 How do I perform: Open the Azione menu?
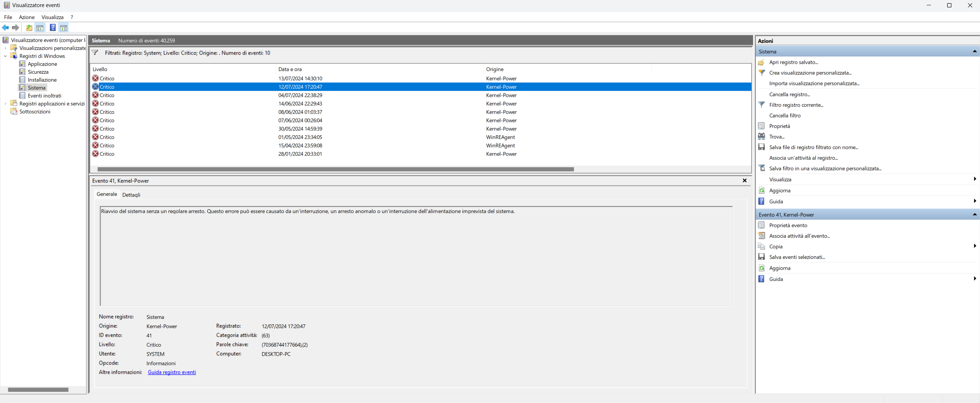click(26, 17)
